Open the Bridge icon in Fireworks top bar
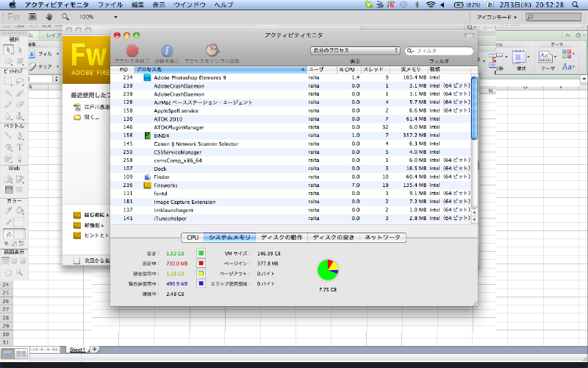This screenshot has height=368, width=588. coord(32,17)
